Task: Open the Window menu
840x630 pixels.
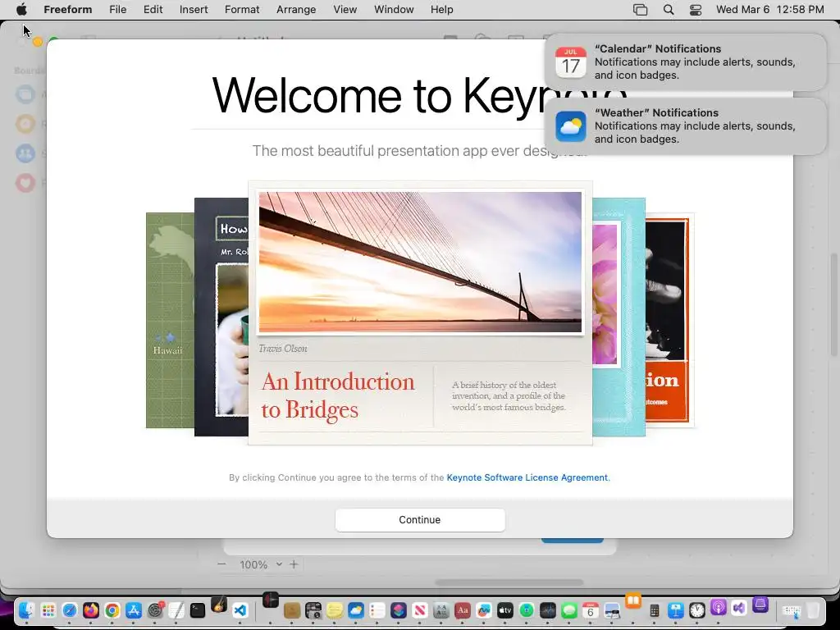Action: [394, 10]
